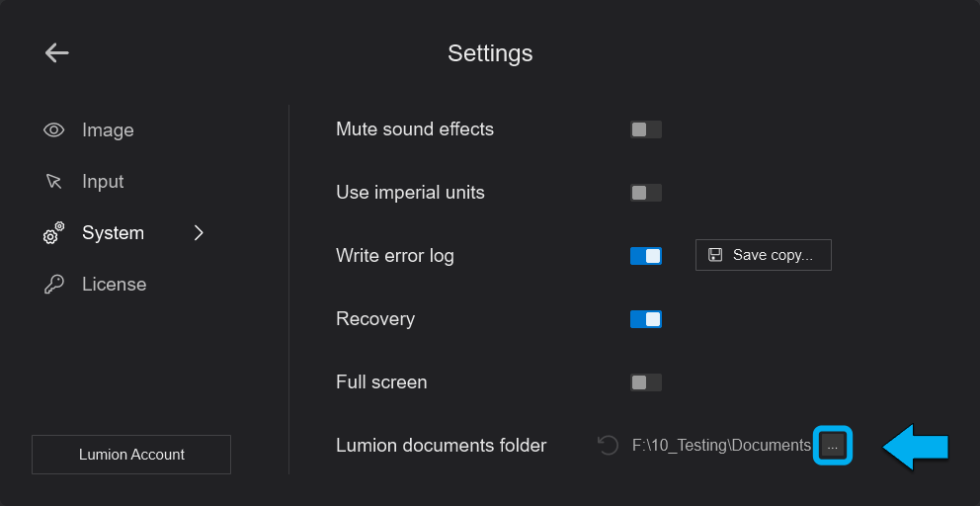Toggle Mute sound effects switch
Viewport: 980px width, 506px height.
(646, 129)
